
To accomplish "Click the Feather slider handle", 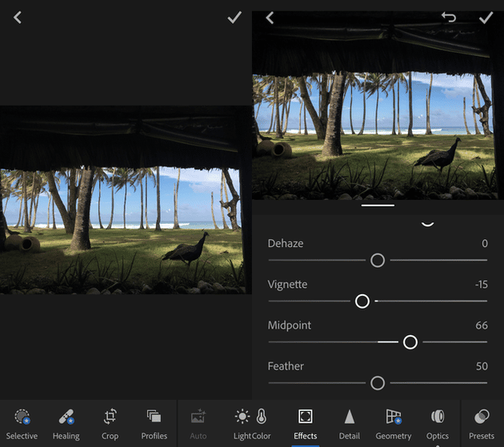I will (378, 383).
